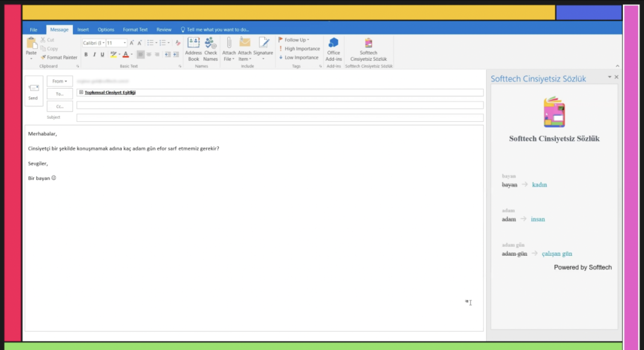Open the Signature menu
Viewport: 644px width, 350px height.
pyautogui.click(x=264, y=49)
